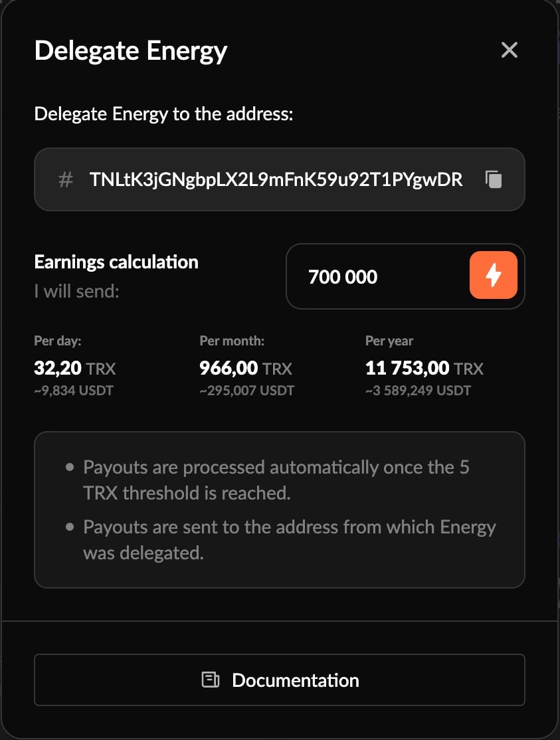Image resolution: width=560 pixels, height=740 pixels.
Task: Click the ~9,834 USDT daily estimate
Action: [x=74, y=391]
